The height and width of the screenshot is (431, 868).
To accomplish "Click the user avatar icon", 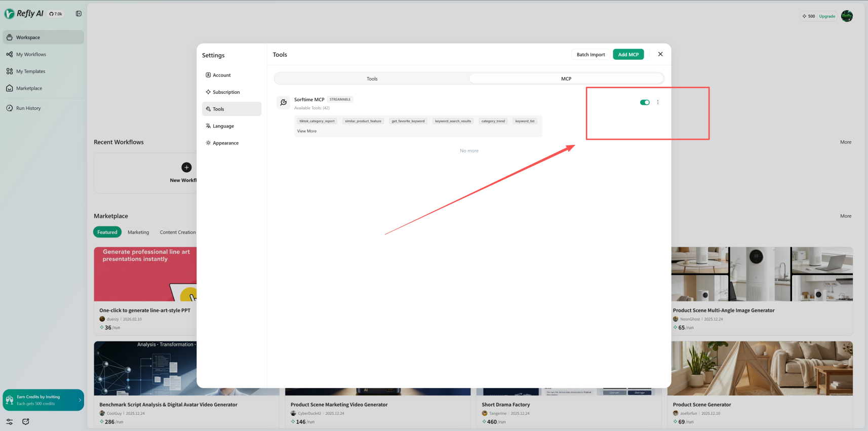I will point(847,16).
